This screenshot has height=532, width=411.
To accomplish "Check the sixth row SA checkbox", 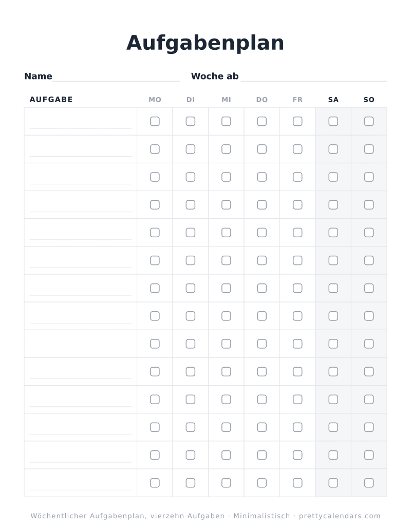I will tap(333, 260).
